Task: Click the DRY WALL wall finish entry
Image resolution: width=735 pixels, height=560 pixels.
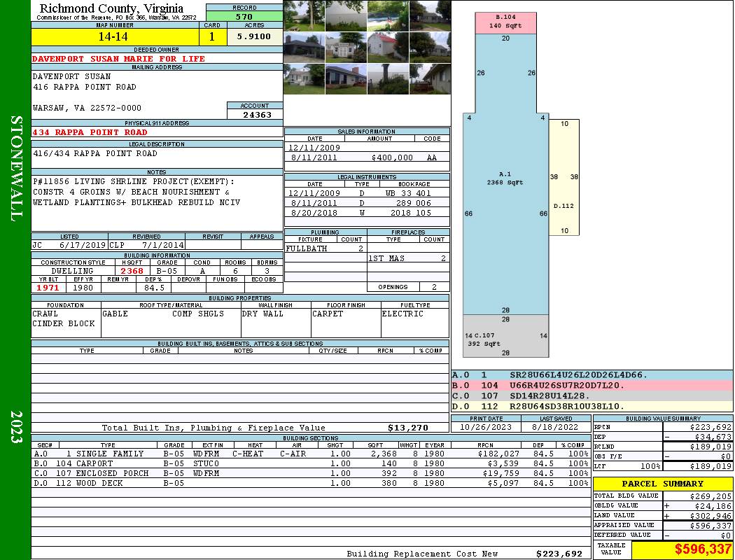Action: pos(262,314)
